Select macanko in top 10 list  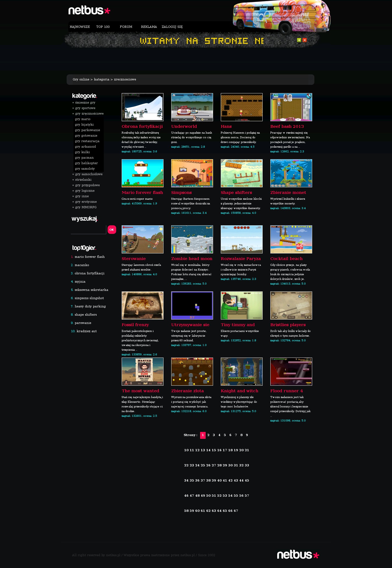tap(82, 265)
